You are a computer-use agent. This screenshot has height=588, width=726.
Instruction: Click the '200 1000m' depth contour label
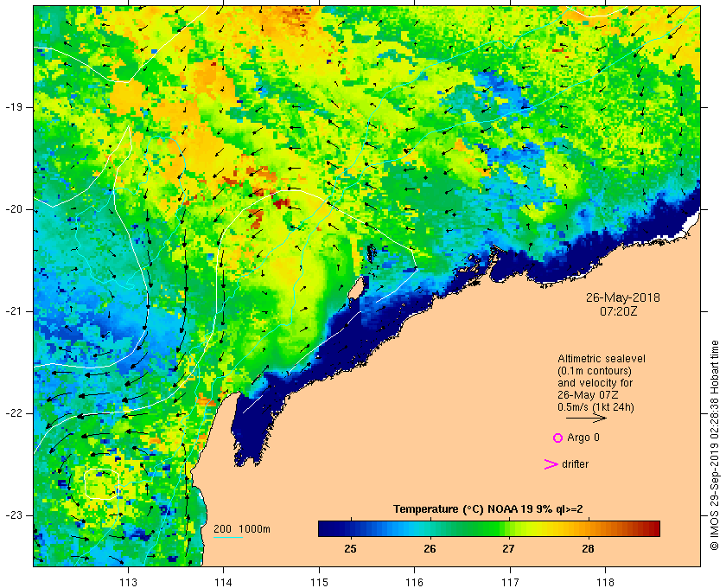[x=242, y=529]
